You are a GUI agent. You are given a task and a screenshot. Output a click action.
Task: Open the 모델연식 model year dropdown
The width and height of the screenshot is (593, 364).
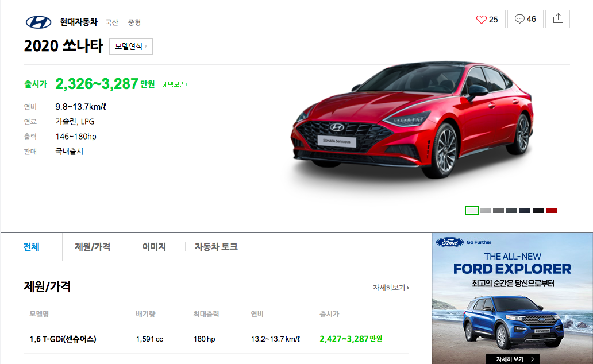tap(131, 47)
